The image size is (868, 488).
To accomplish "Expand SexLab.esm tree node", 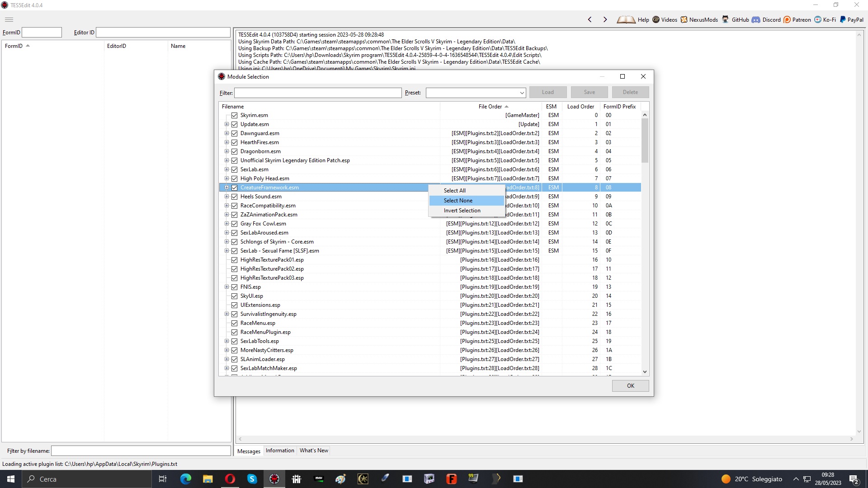I will tap(226, 169).
